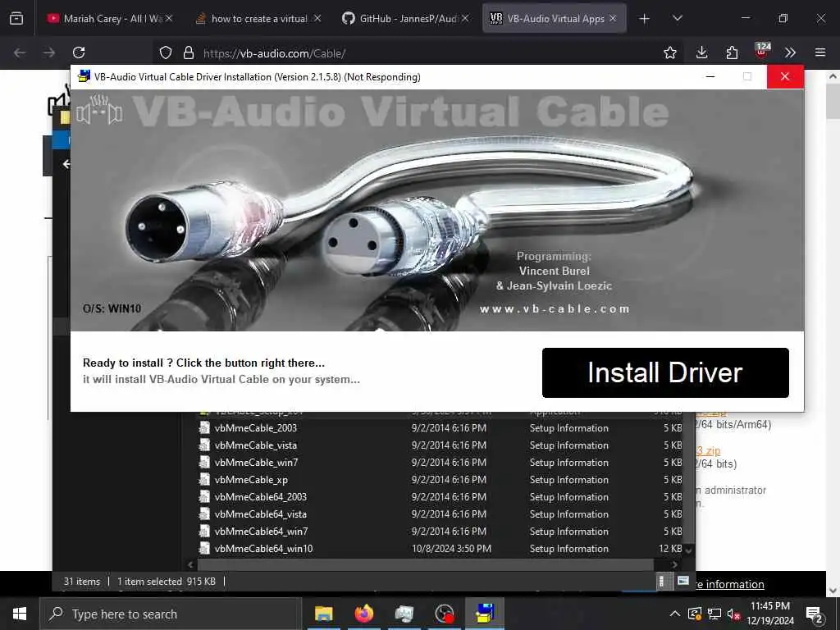Select vbMmeCable_xp in file list
Image resolution: width=840 pixels, height=630 pixels.
click(x=251, y=479)
